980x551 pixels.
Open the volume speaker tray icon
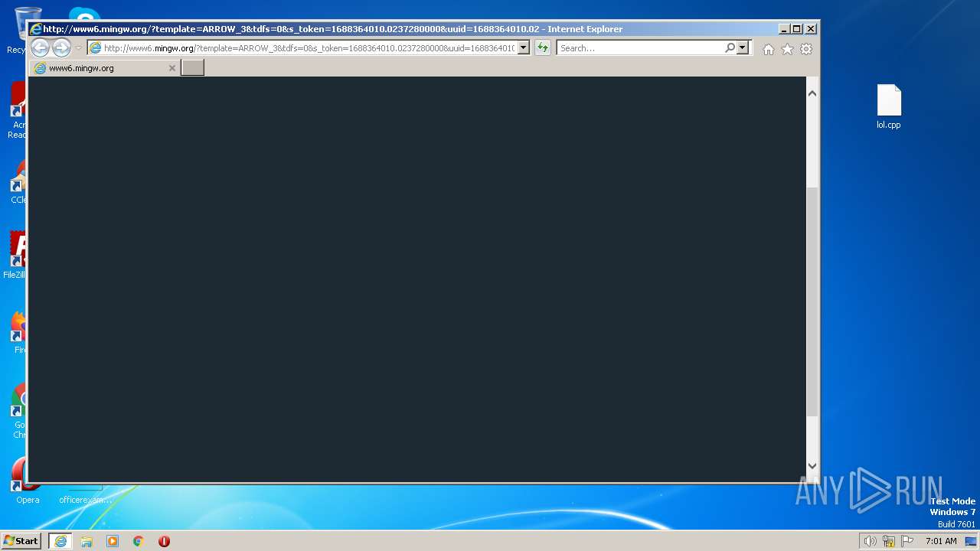pyautogui.click(x=870, y=541)
